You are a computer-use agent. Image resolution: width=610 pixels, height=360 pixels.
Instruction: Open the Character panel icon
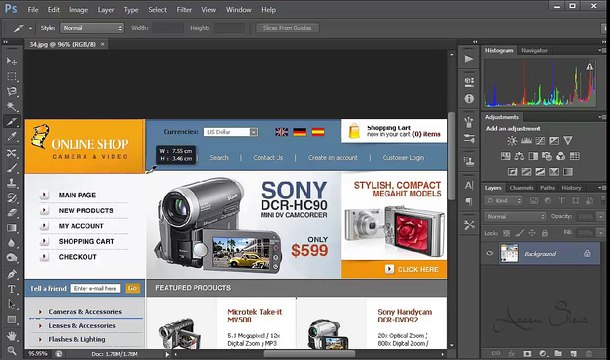[469, 186]
